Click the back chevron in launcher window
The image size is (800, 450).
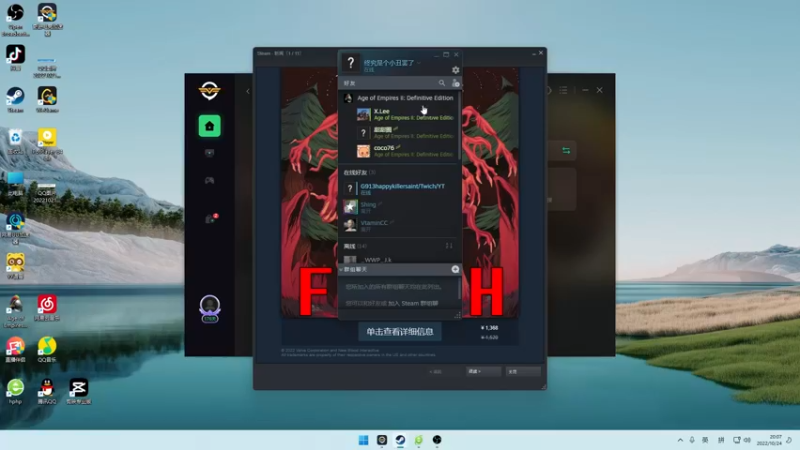point(248,91)
